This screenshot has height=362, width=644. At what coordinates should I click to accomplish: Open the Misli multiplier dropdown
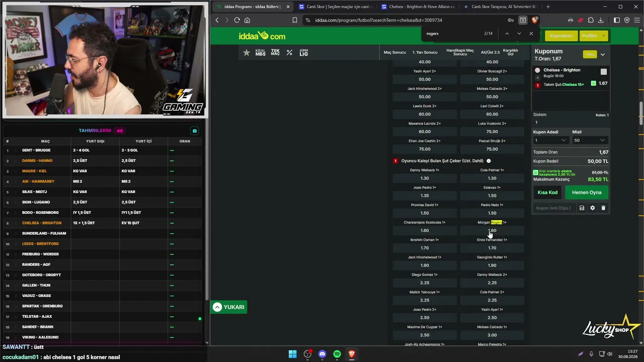pos(590,140)
